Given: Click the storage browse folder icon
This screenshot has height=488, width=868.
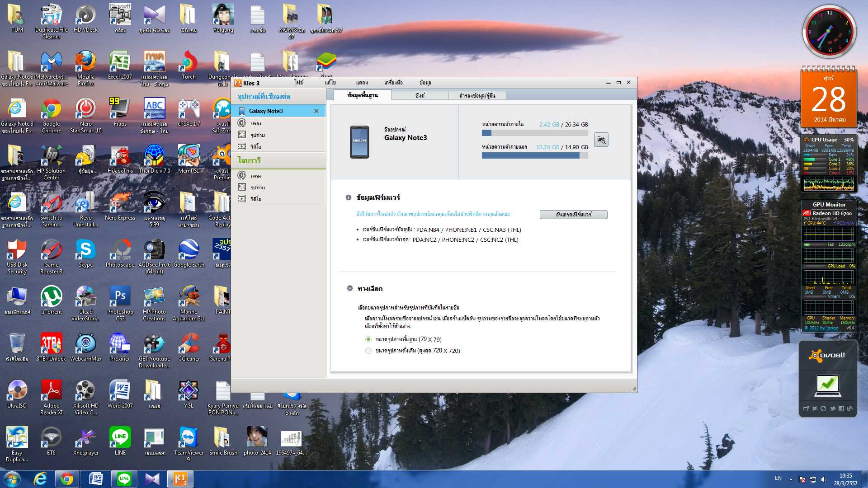Looking at the screenshot, I should tap(601, 140).
